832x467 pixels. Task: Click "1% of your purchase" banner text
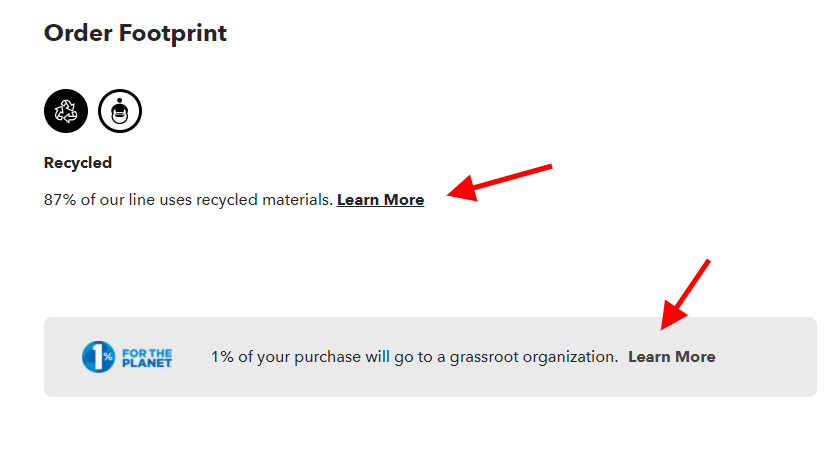pyautogui.click(x=272, y=357)
